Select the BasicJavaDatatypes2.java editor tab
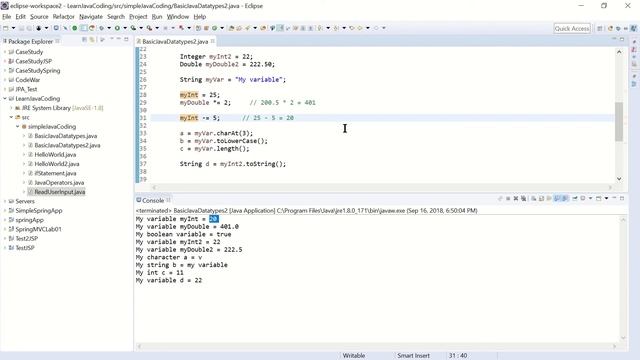Screen dimensions: 640x360 click(175, 42)
